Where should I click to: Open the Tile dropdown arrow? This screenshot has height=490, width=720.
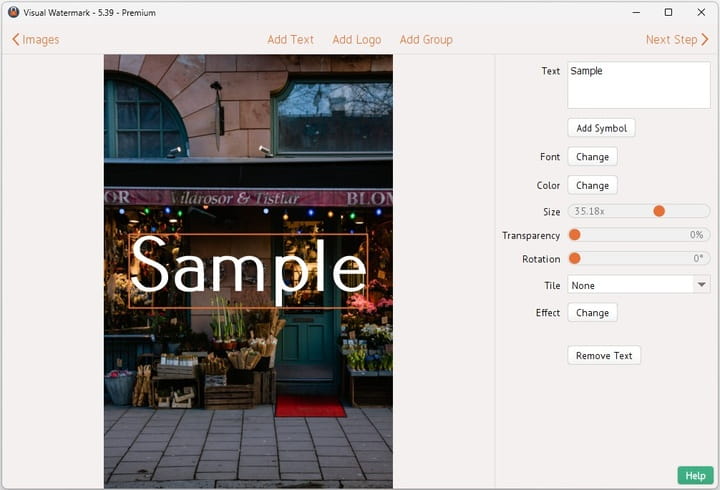coord(700,285)
